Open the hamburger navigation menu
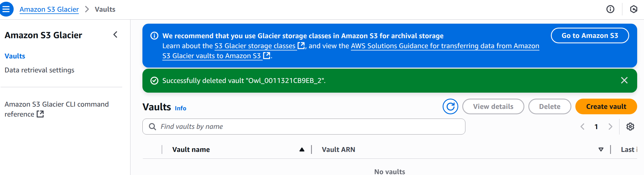The image size is (644, 175). pyautogui.click(x=6, y=9)
